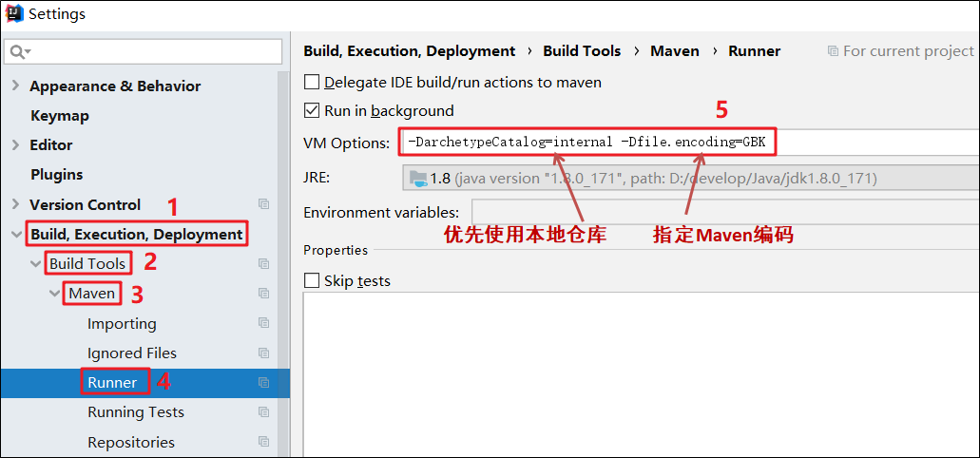Expand the Editor settings section
Screen dimensions: 980x458
click(15, 144)
